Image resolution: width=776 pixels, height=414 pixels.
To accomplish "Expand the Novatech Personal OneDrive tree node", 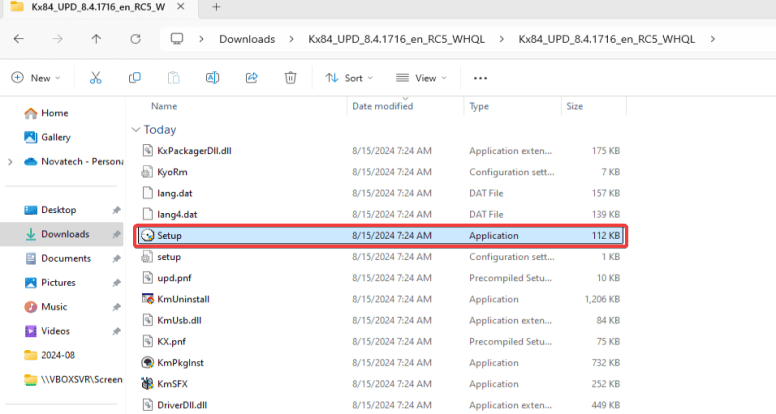I will click(10, 161).
